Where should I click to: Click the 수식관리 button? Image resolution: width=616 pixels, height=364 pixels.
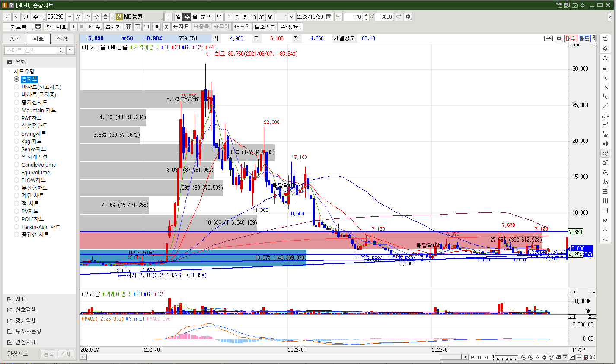point(290,27)
